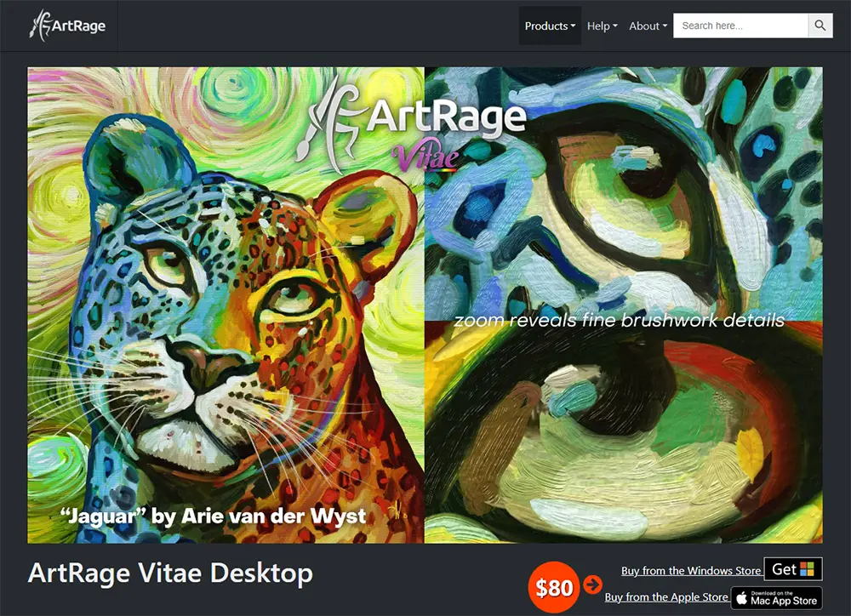Click the 'Mac App Store' download badge text
The width and height of the screenshot is (851, 616).
[784, 601]
